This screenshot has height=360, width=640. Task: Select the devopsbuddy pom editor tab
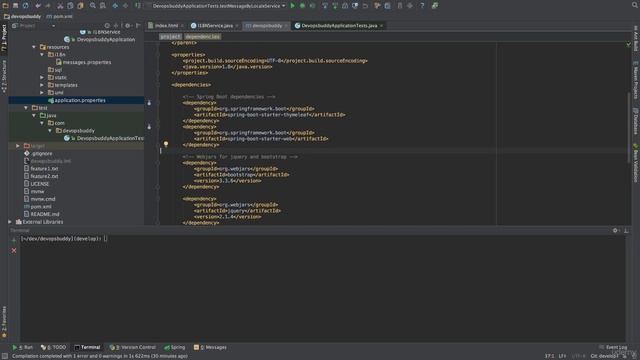[x=267, y=25]
